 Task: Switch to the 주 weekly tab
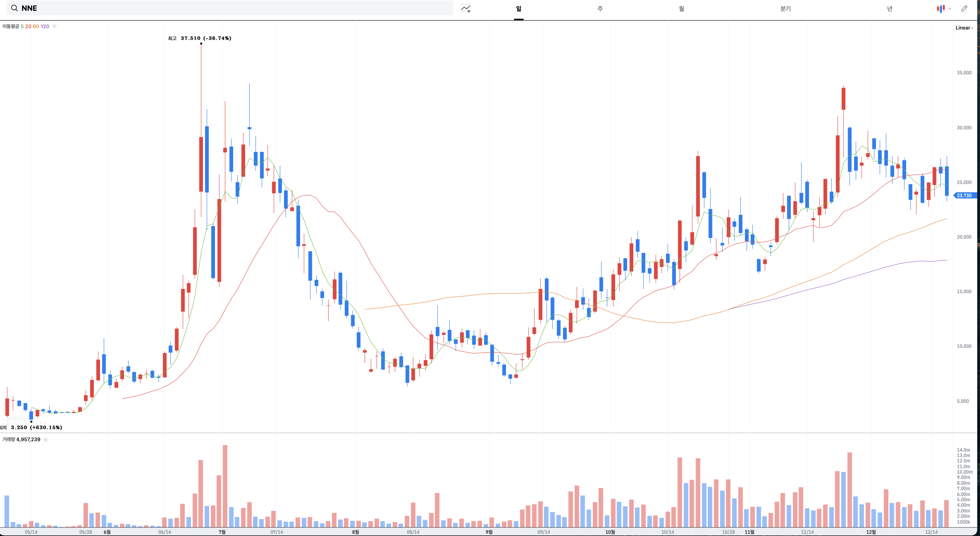600,8
